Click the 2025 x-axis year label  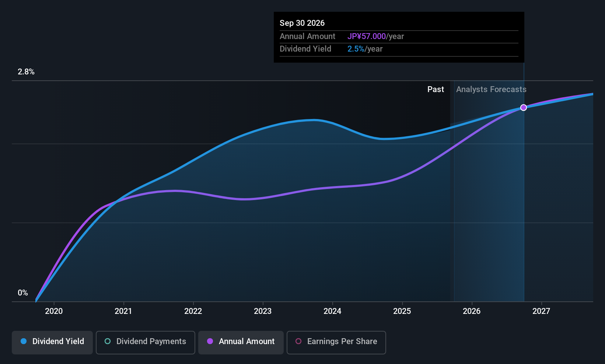(402, 311)
